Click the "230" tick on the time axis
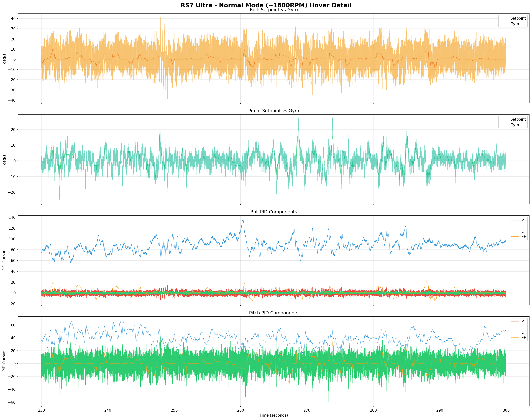Image resolution: width=532 pixels, height=420 pixels. [x=41, y=410]
